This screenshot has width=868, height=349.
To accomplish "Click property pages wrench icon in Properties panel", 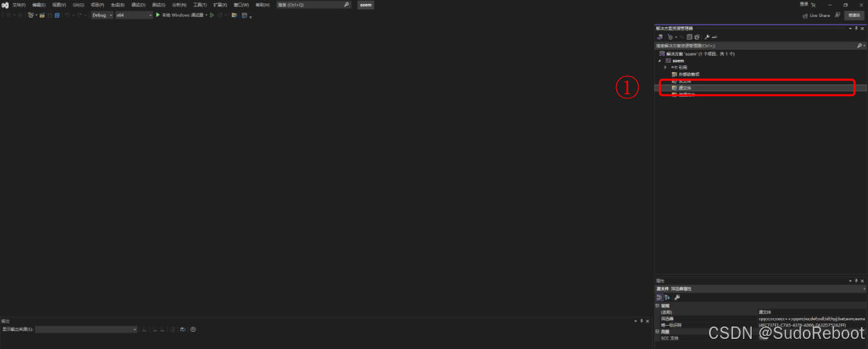I will (677, 298).
